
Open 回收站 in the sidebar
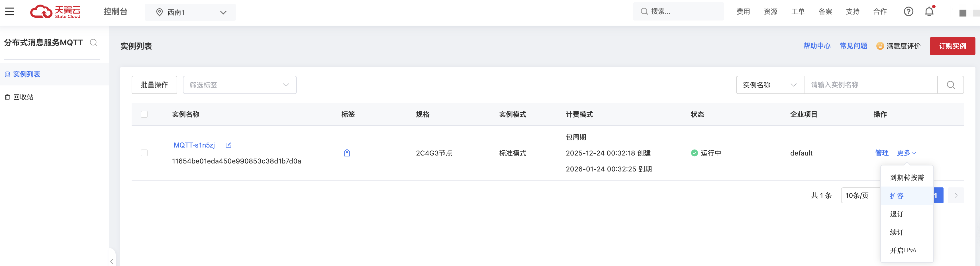tap(54, 97)
